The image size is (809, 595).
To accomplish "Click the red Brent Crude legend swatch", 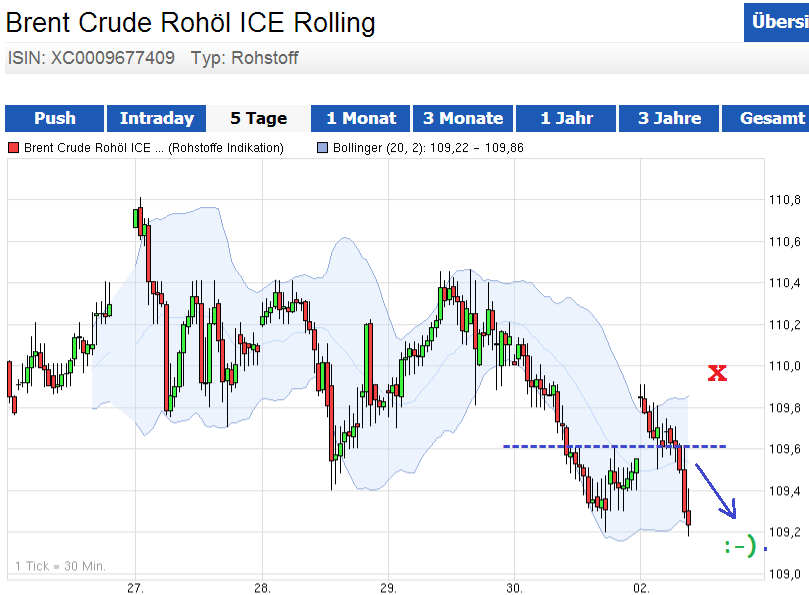I will (14, 148).
